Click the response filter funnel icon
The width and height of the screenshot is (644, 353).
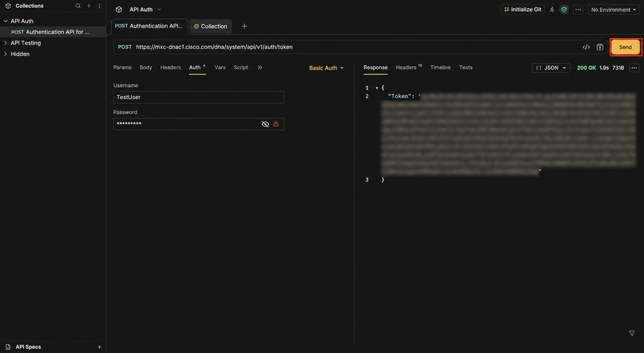[x=632, y=333]
